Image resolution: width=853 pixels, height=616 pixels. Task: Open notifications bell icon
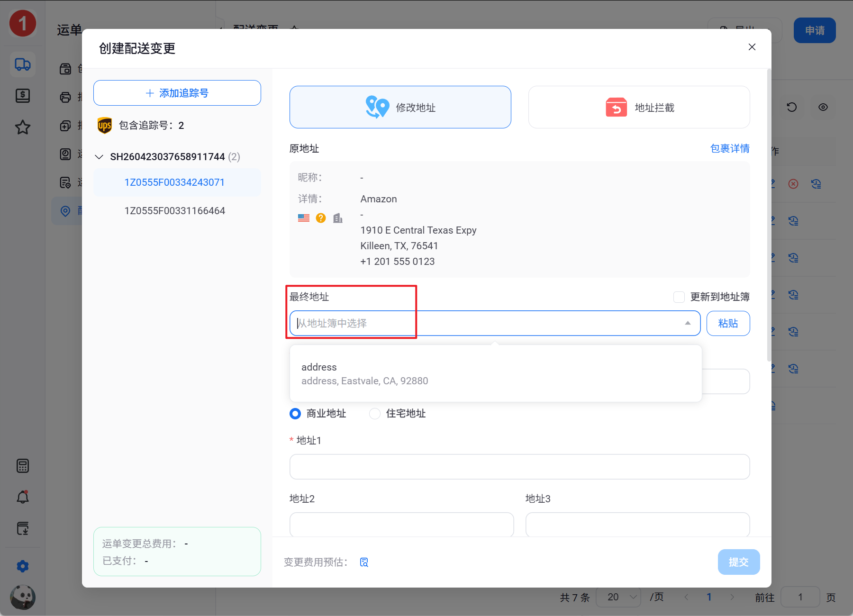[x=23, y=497]
